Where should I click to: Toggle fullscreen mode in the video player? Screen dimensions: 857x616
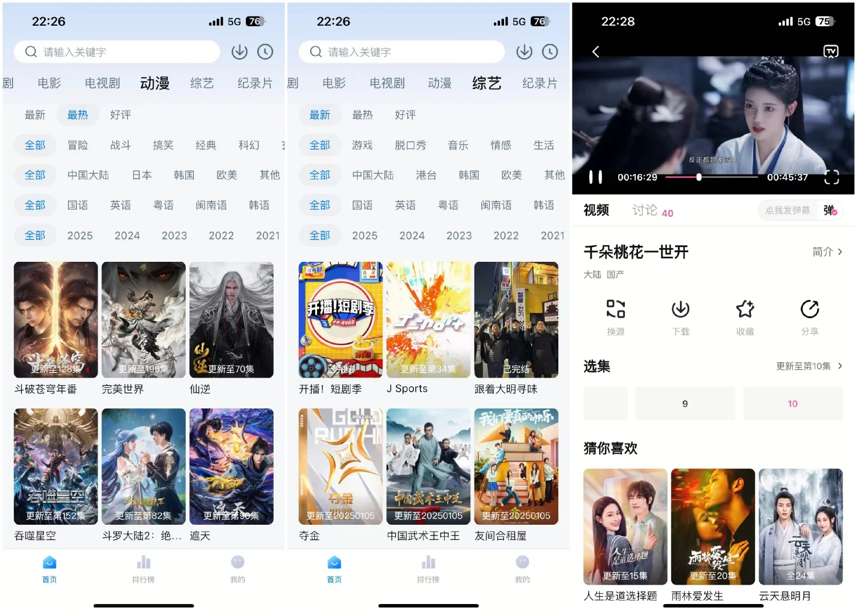831,177
